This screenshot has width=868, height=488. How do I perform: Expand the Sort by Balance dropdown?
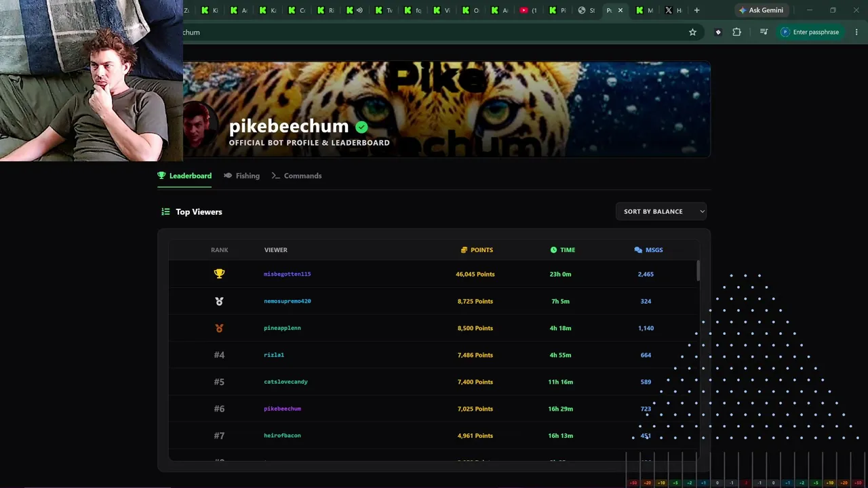661,211
